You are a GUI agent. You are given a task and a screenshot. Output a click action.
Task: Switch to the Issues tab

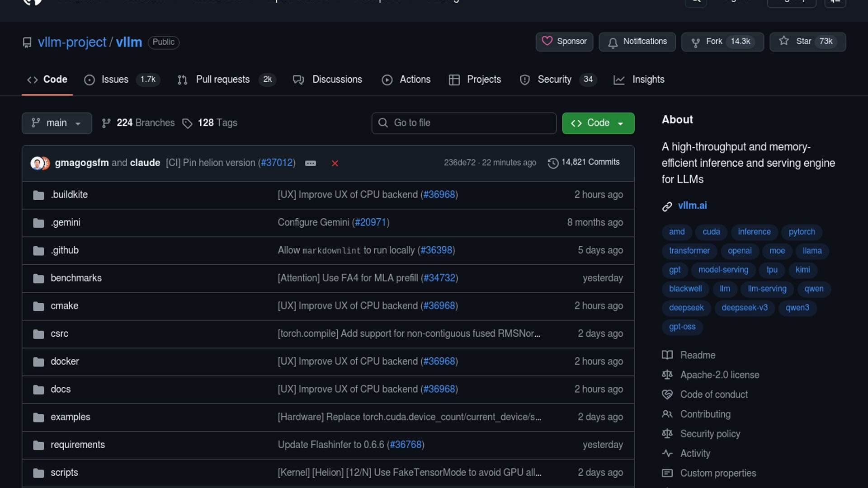click(x=115, y=80)
